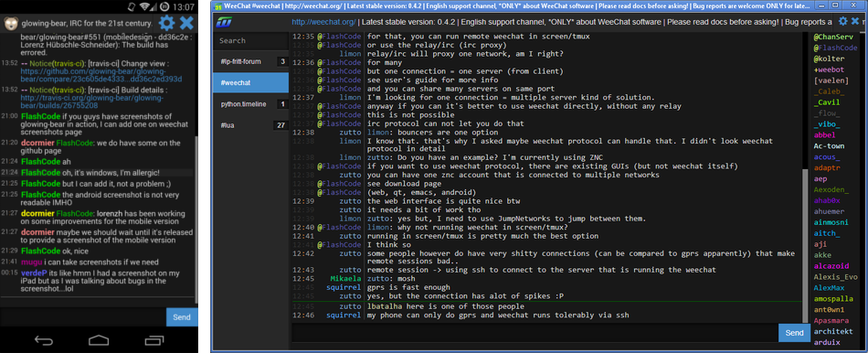The height and width of the screenshot is (353, 868).
Task: Click the unread badge 27 on #lua
Action: [281, 125]
